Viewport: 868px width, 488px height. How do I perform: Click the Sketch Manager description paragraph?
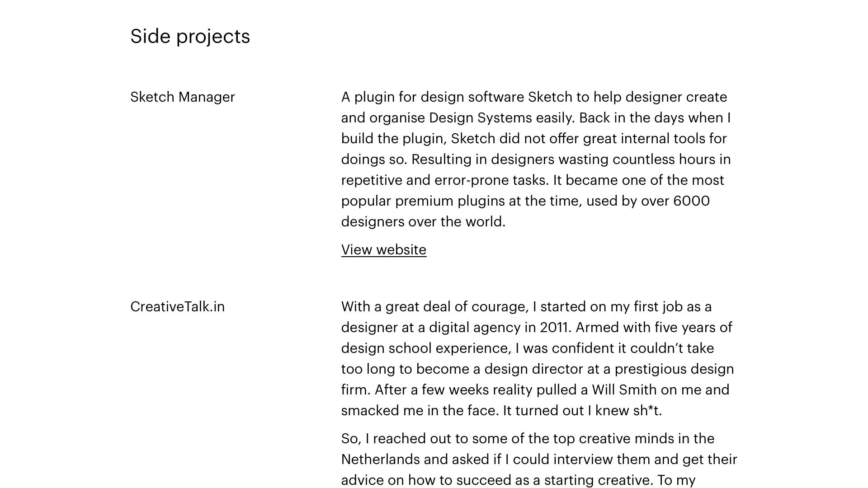point(536,160)
